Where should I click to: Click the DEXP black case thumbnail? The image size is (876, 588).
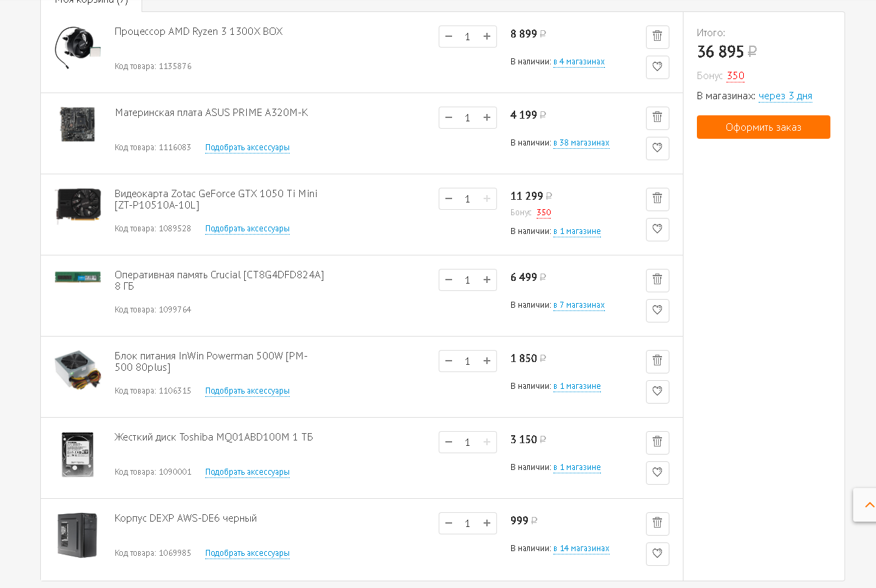(x=78, y=535)
